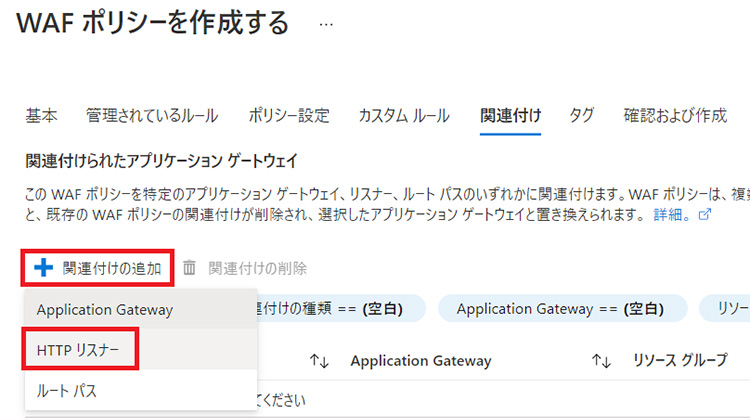Open the 管理されているルール tab

pyautogui.click(x=152, y=116)
